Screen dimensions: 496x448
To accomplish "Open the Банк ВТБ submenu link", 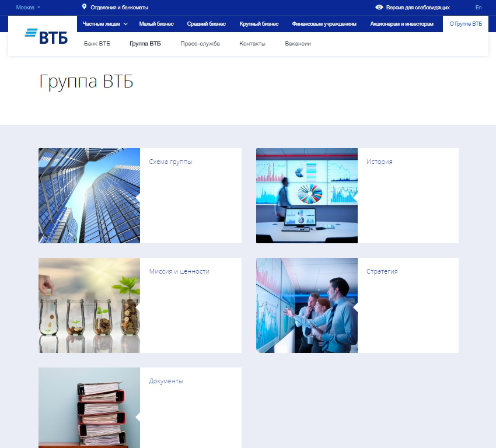I will click(x=97, y=44).
